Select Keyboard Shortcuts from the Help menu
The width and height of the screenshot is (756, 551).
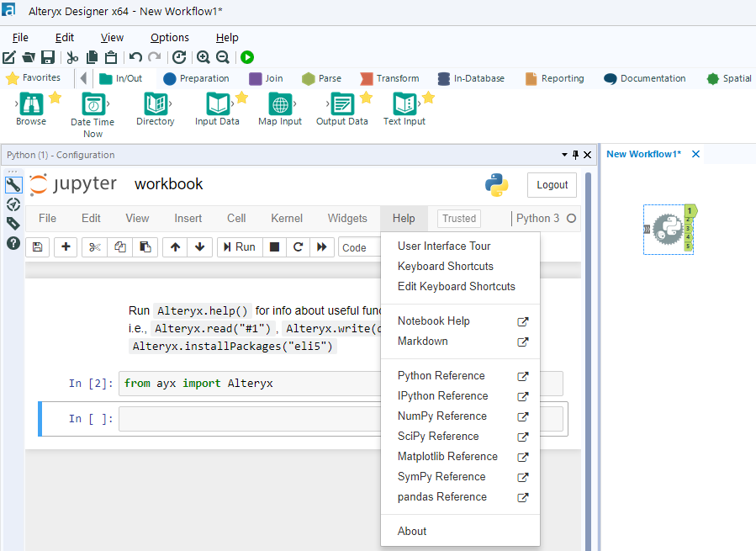(446, 266)
